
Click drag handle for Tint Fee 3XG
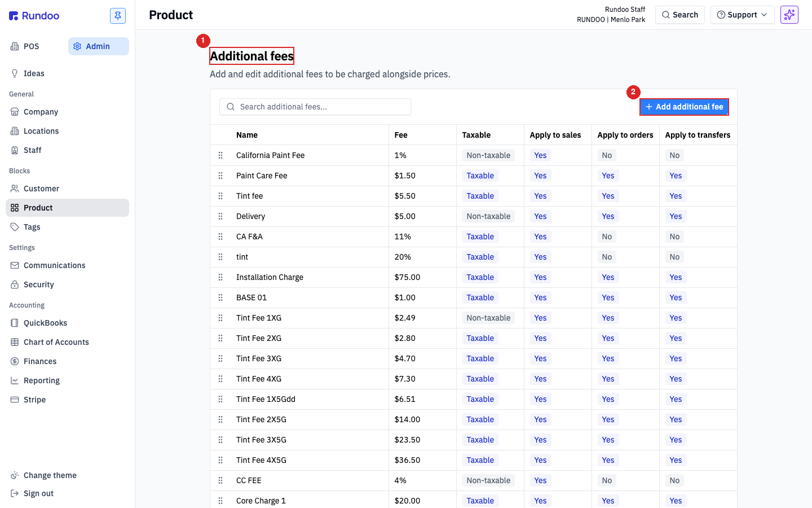(220, 358)
